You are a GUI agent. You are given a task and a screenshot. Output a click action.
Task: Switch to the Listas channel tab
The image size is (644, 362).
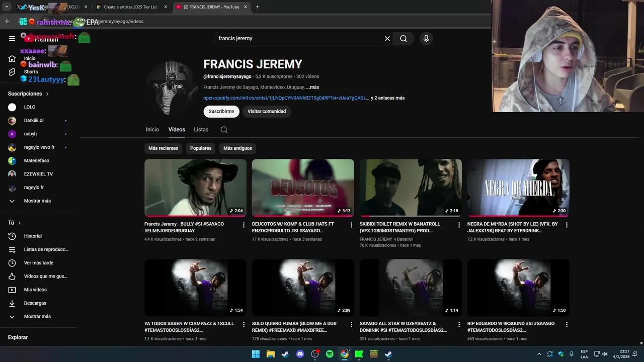pyautogui.click(x=201, y=130)
